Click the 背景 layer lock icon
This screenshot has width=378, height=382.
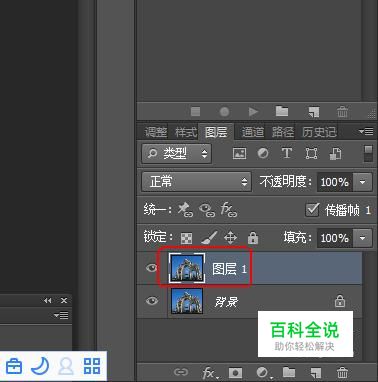coord(340,301)
